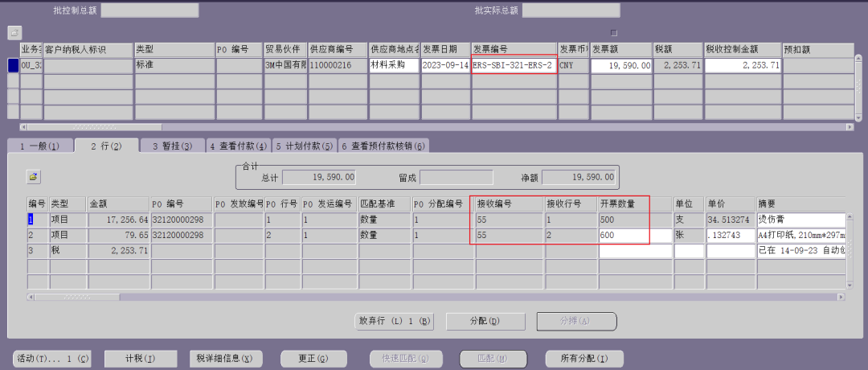Click the 放弃行 (L) 1 (B) button
This screenshot has height=370, width=868.
coord(394,321)
